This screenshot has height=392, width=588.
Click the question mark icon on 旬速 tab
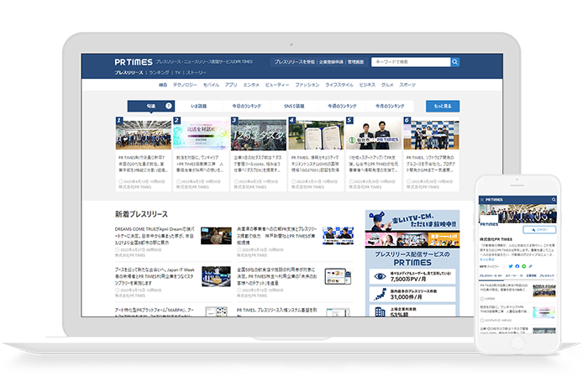(x=169, y=106)
